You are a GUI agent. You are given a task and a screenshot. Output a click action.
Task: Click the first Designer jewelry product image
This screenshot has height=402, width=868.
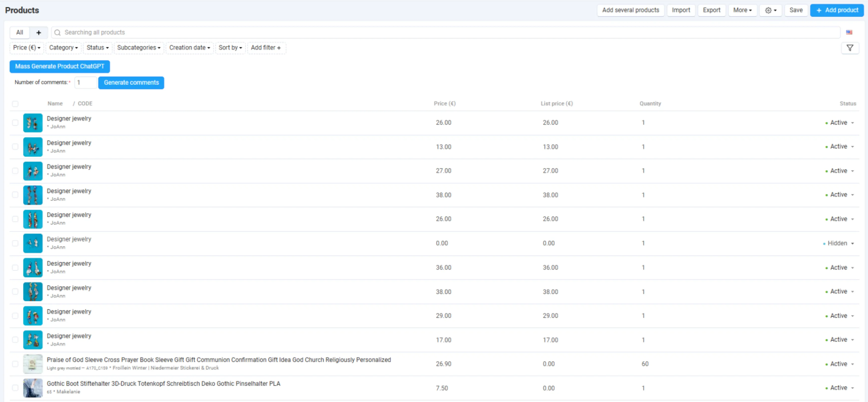point(33,123)
